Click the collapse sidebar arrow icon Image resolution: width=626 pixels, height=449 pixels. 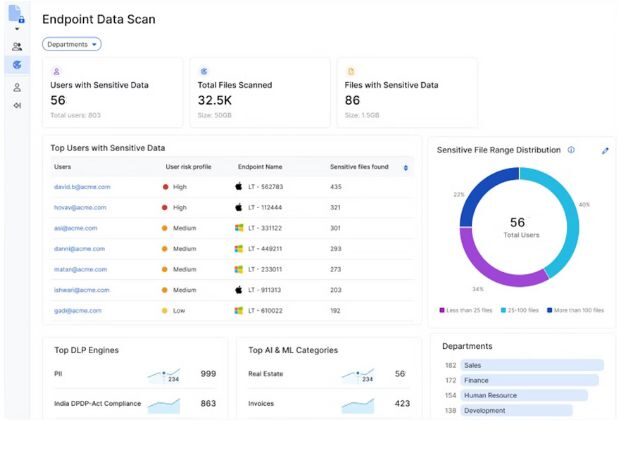(x=17, y=105)
